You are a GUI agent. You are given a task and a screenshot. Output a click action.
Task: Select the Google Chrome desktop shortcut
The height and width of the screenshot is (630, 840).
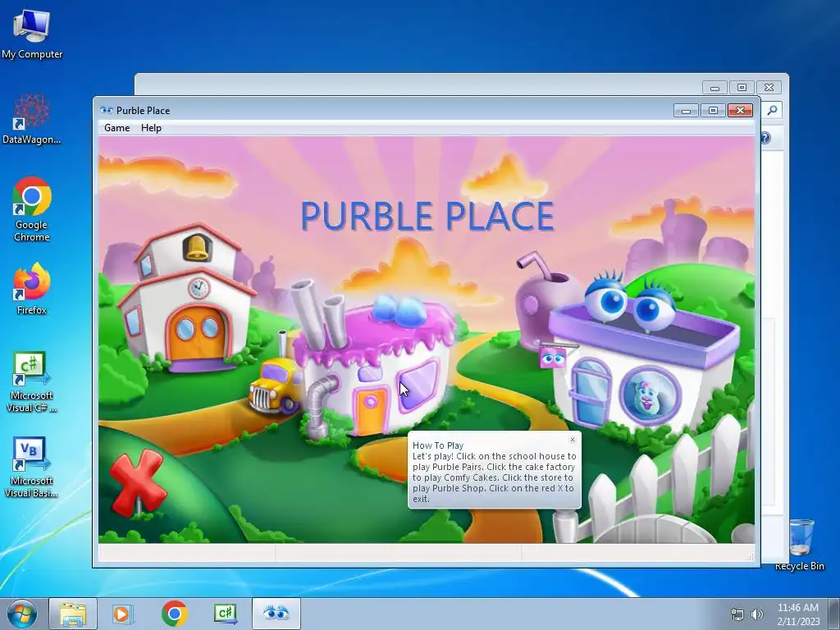pyautogui.click(x=32, y=209)
